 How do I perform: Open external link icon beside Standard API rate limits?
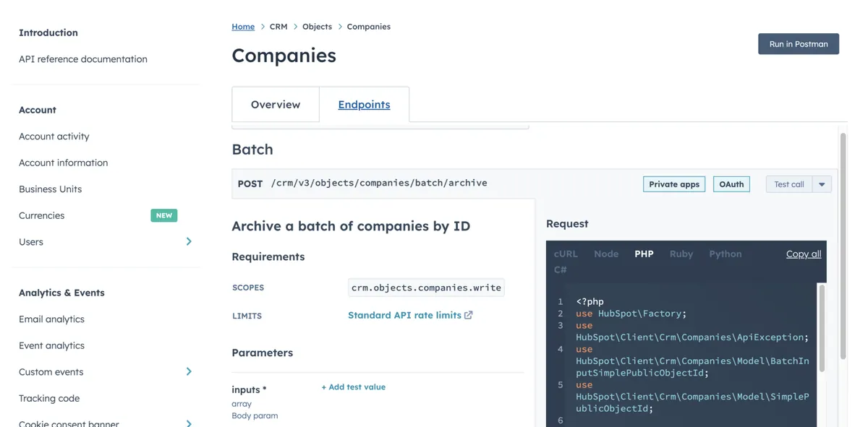click(469, 315)
